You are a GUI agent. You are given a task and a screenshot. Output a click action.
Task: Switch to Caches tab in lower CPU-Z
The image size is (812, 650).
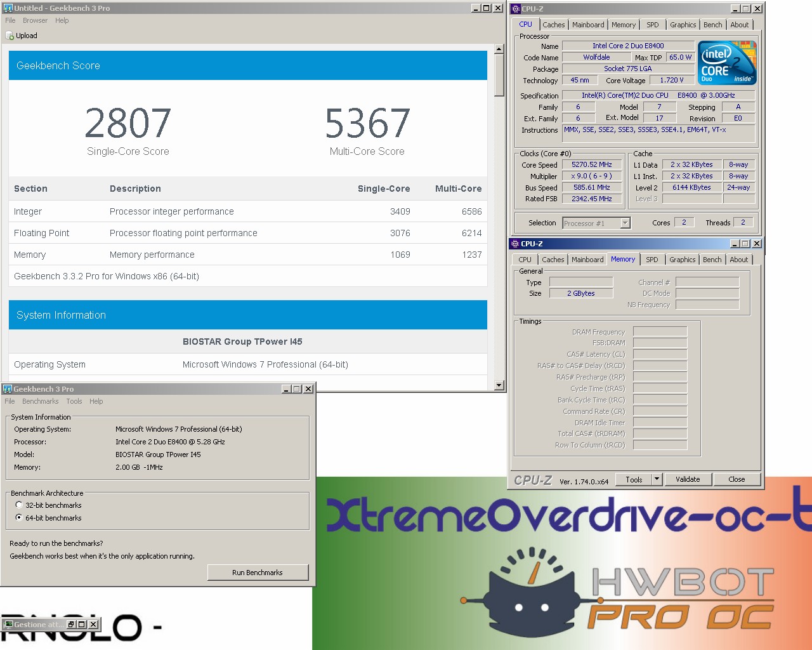click(x=553, y=260)
